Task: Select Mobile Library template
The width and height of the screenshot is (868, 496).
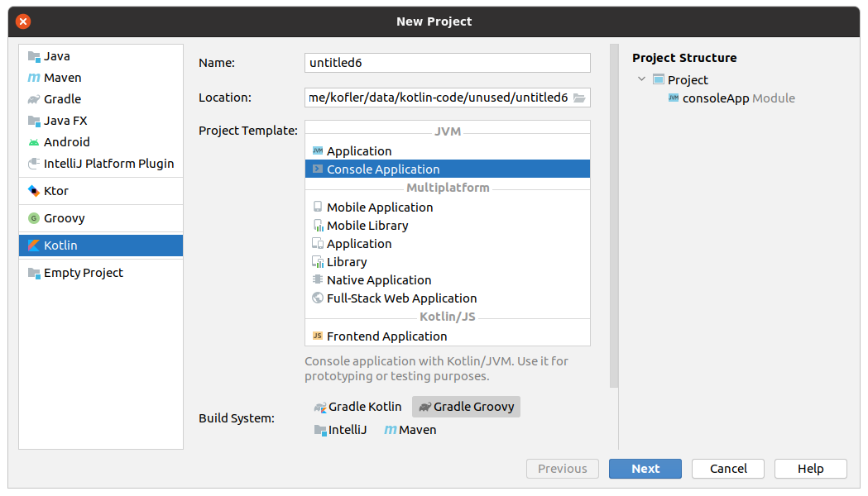Action: [448, 225]
